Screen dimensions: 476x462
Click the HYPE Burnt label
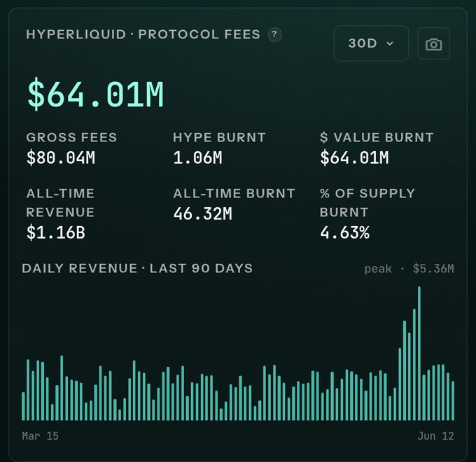[219, 137]
